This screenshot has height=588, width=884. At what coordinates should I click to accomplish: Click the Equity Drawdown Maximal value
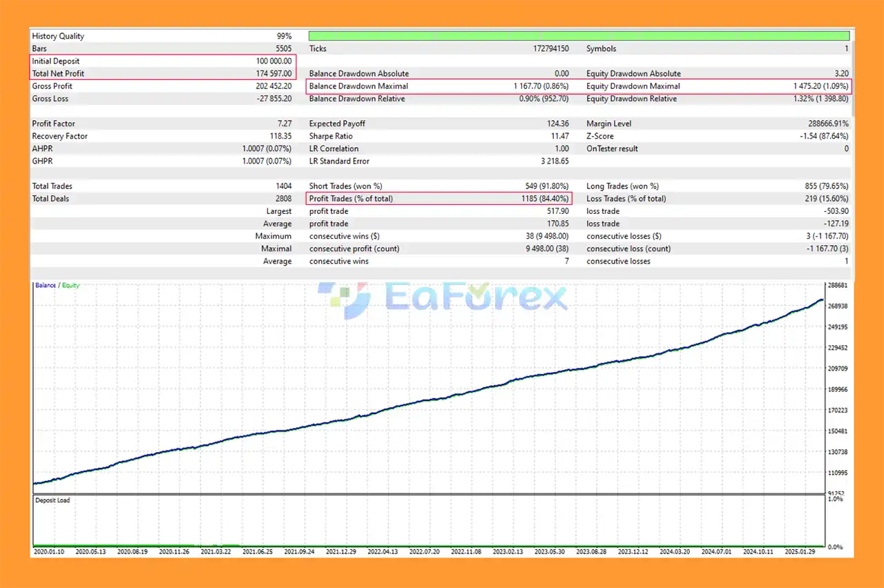[x=821, y=86]
